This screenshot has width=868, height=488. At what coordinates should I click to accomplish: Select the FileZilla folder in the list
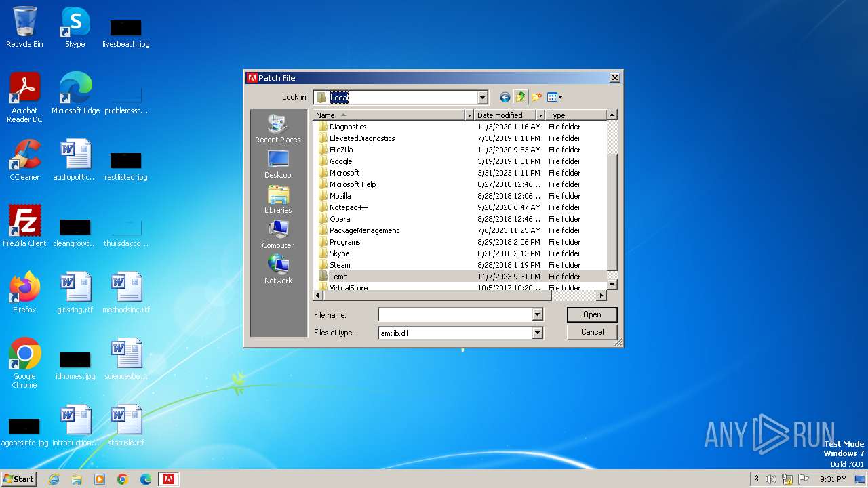pos(341,150)
